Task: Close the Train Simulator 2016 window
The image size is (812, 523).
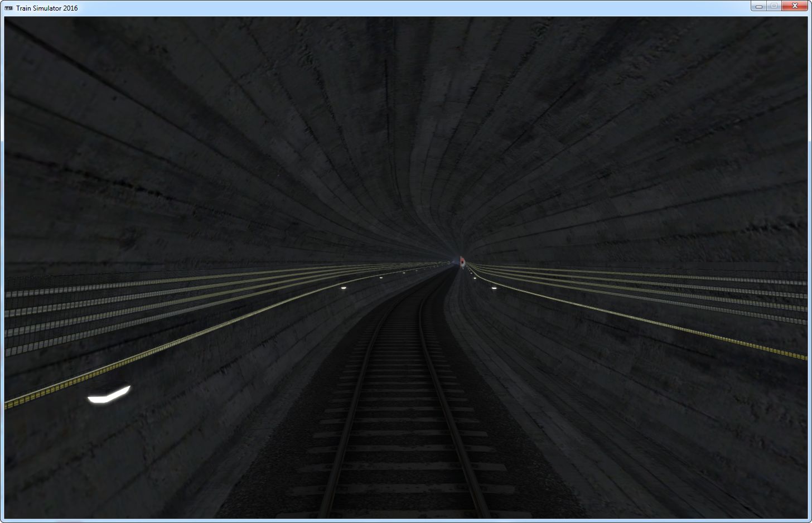Action: [x=795, y=6]
